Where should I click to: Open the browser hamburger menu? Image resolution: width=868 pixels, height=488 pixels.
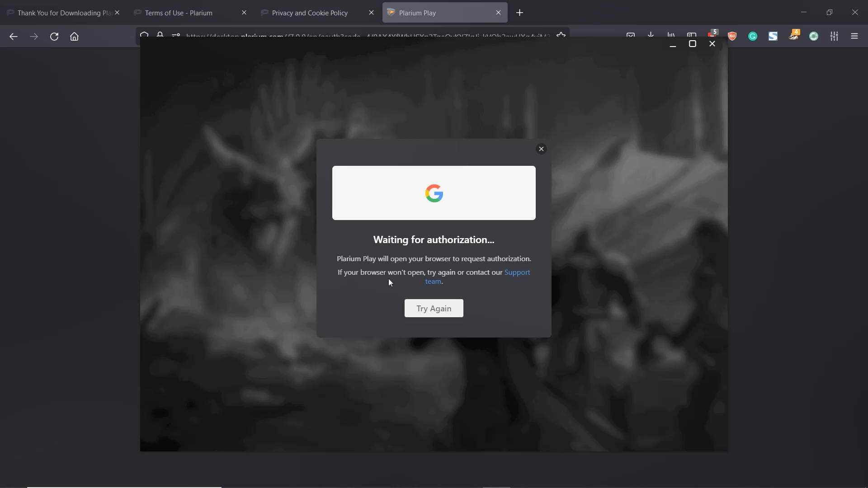click(x=854, y=37)
